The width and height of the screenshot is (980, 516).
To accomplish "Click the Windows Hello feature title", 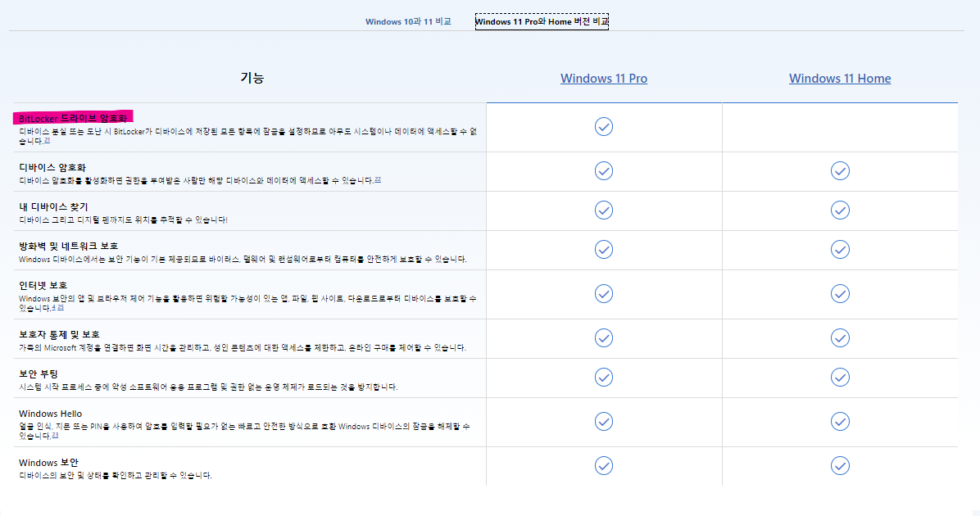I will pos(50,414).
